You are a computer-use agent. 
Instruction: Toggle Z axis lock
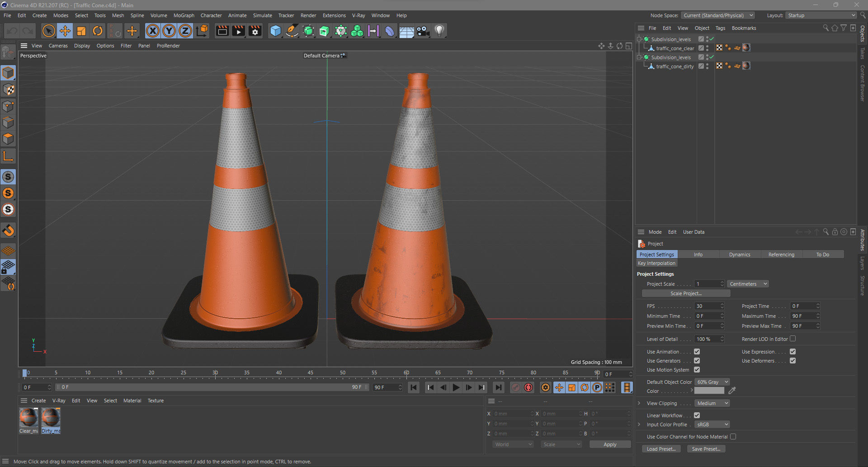pyautogui.click(x=185, y=31)
